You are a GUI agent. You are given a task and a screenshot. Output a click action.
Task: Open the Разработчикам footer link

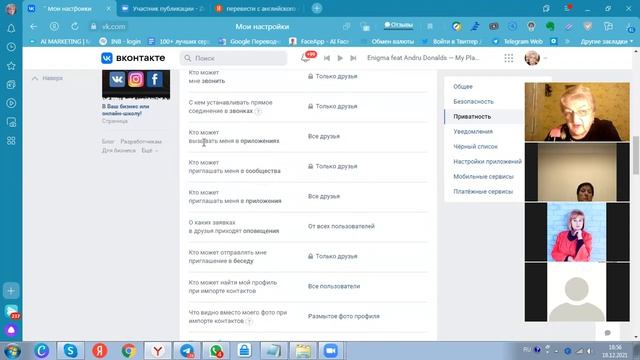click(141, 142)
